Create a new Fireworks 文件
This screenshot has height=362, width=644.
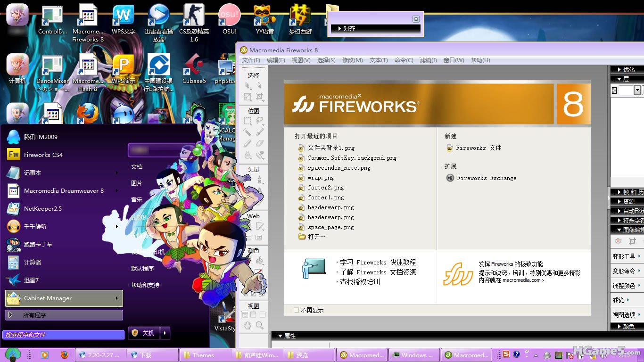pyautogui.click(x=474, y=148)
